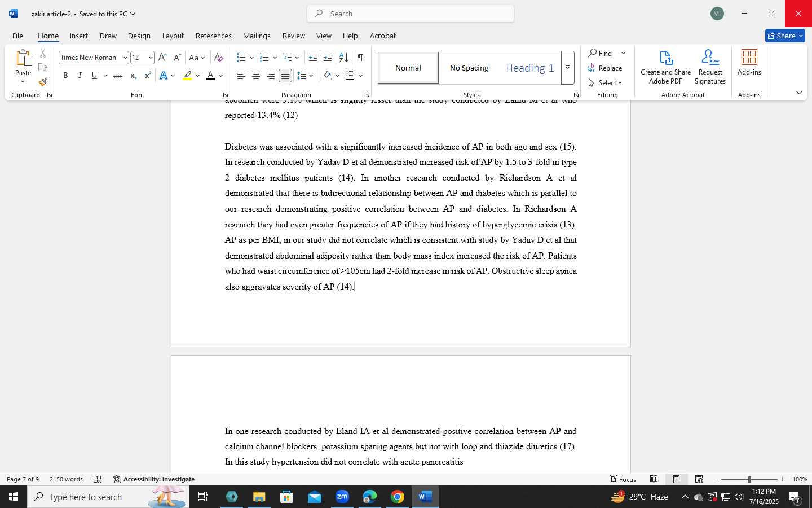Click the Focus mode button
The width and height of the screenshot is (812, 508).
(x=623, y=479)
